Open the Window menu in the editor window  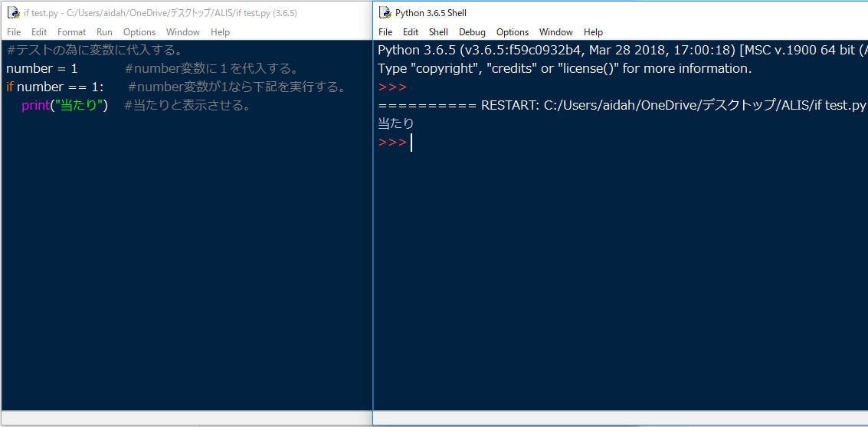point(183,32)
